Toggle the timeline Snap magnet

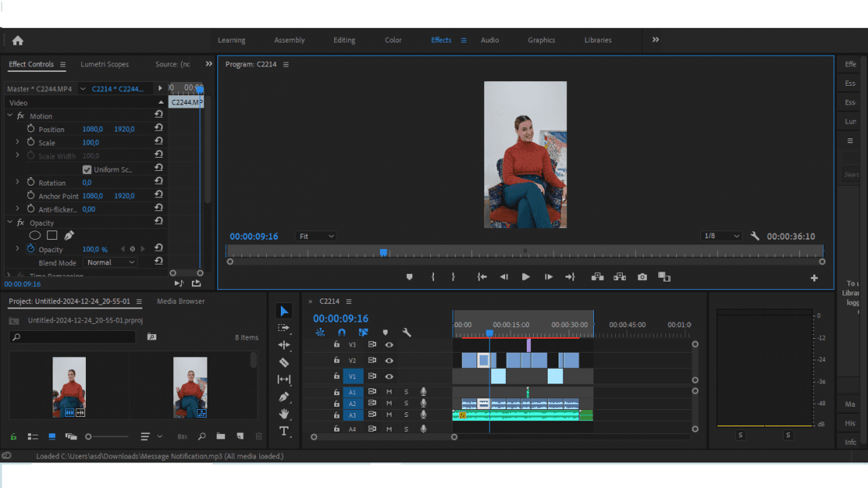click(x=342, y=333)
